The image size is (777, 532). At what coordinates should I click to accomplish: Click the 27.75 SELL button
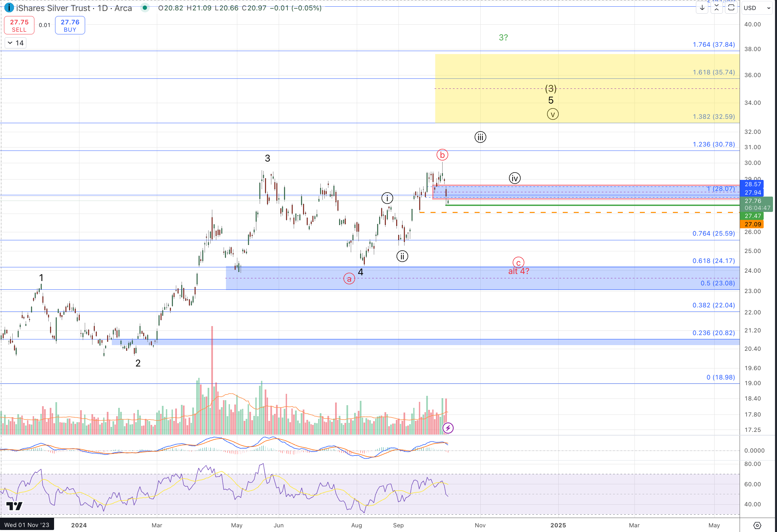click(x=19, y=25)
